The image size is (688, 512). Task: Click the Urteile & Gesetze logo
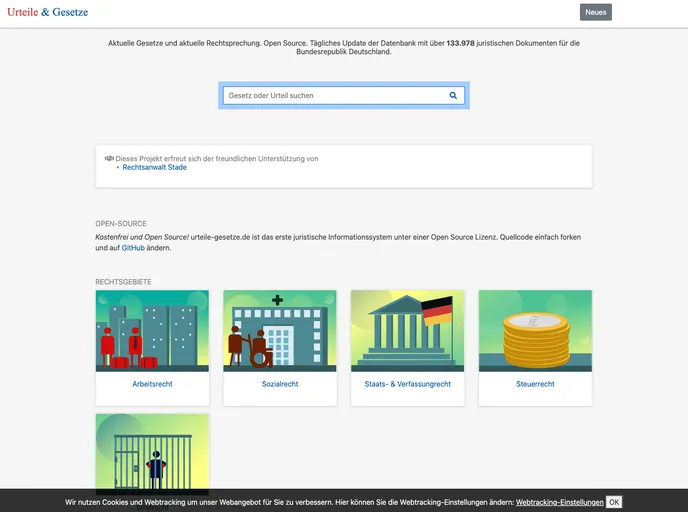click(x=47, y=12)
